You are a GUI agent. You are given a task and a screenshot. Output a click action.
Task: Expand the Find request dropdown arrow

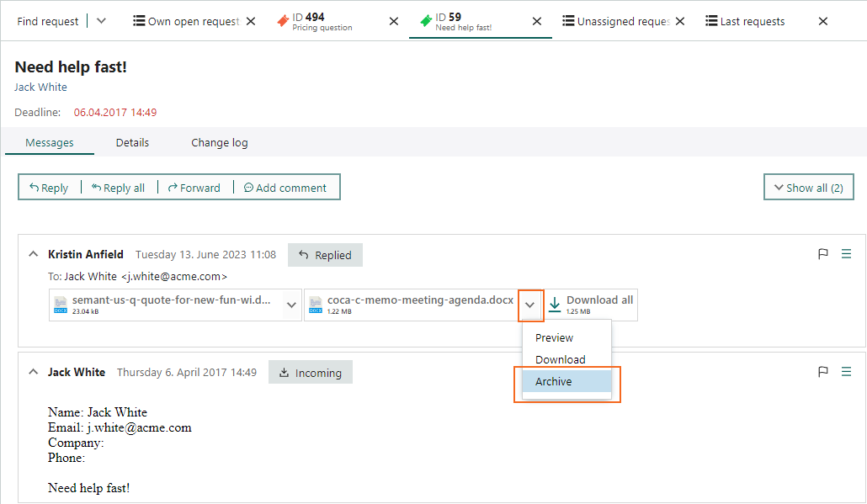[101, 21]
